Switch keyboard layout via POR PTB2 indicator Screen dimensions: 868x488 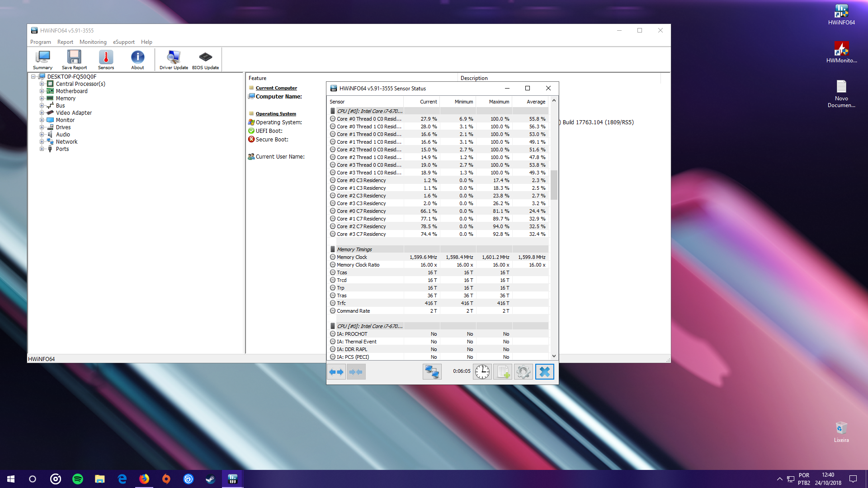tap(804, 479)
